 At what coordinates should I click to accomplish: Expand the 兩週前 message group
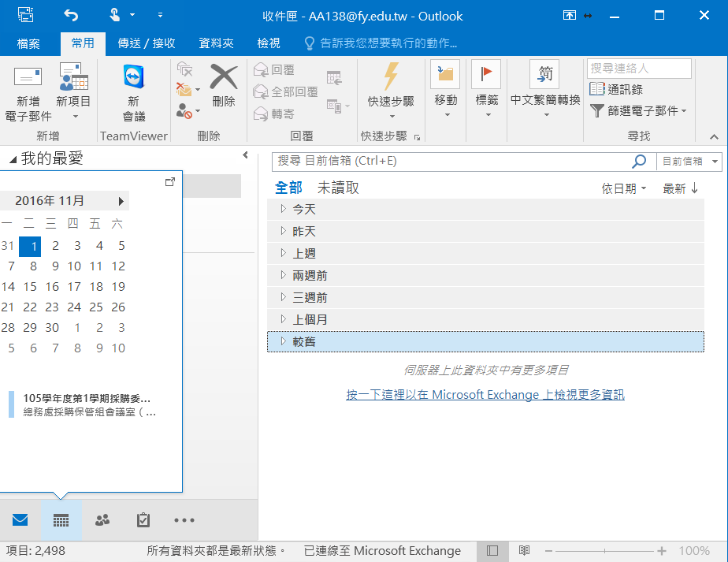485,275
